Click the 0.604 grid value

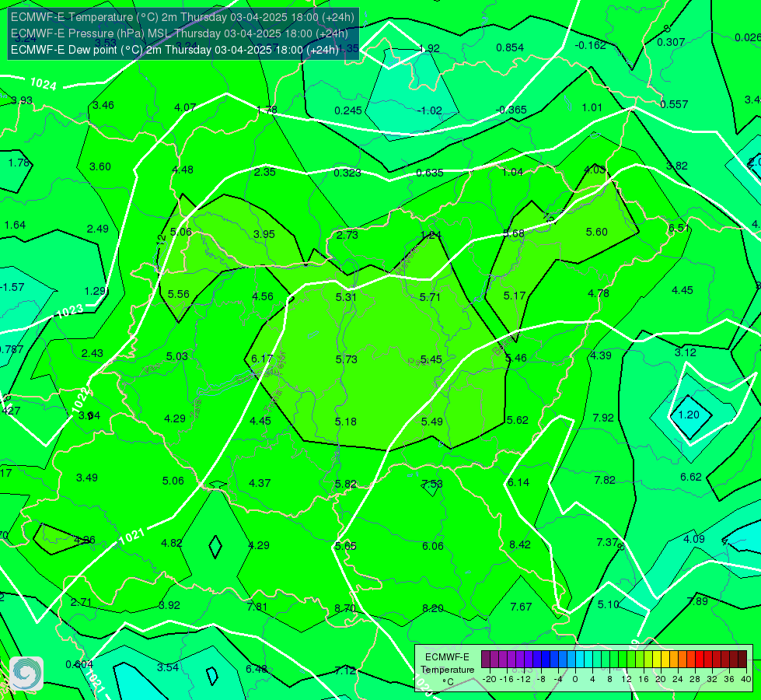point(79,664)
